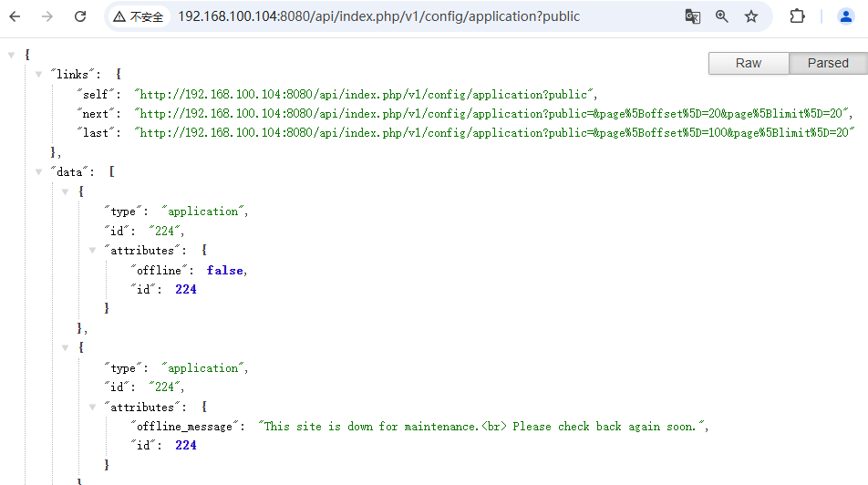Follow the "next" page link URL
The image size is (868, 485).
492,114
